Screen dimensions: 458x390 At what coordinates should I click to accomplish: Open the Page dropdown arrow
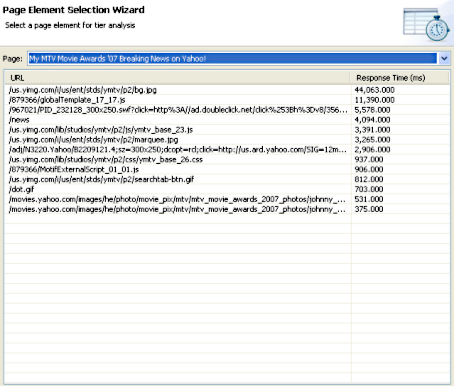(x=444, y=59)
